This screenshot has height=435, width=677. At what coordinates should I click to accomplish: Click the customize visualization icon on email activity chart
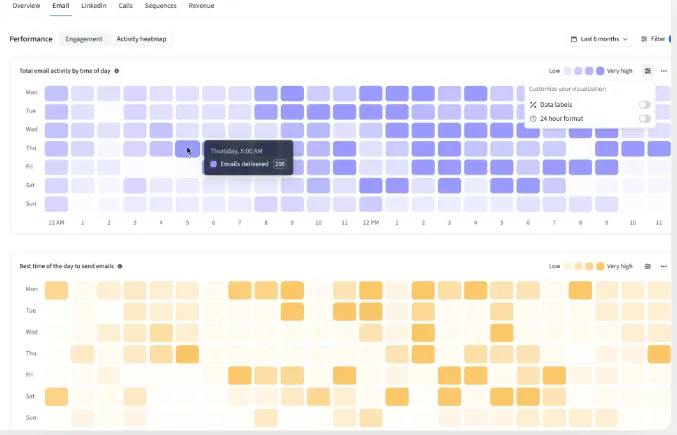point(648,71)
